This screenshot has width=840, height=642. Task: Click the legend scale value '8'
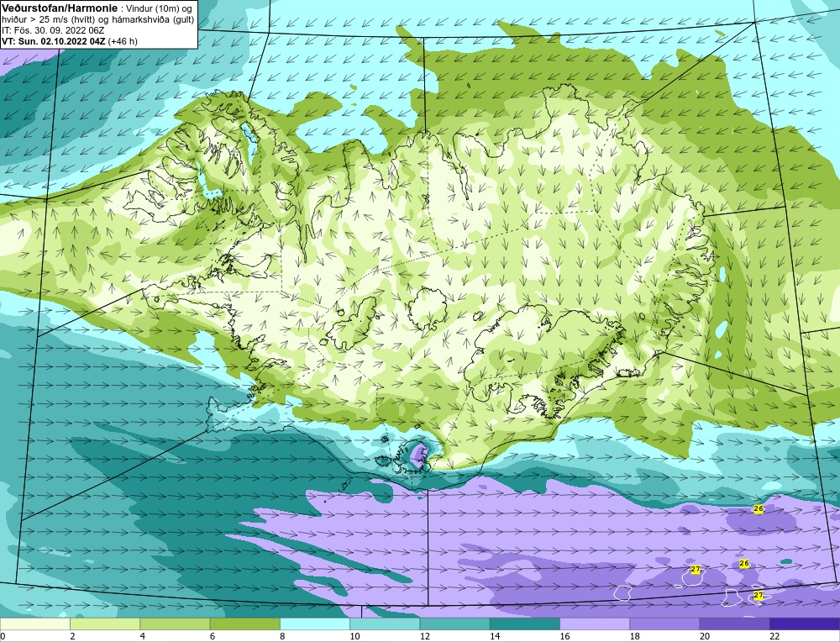point(282,636)
